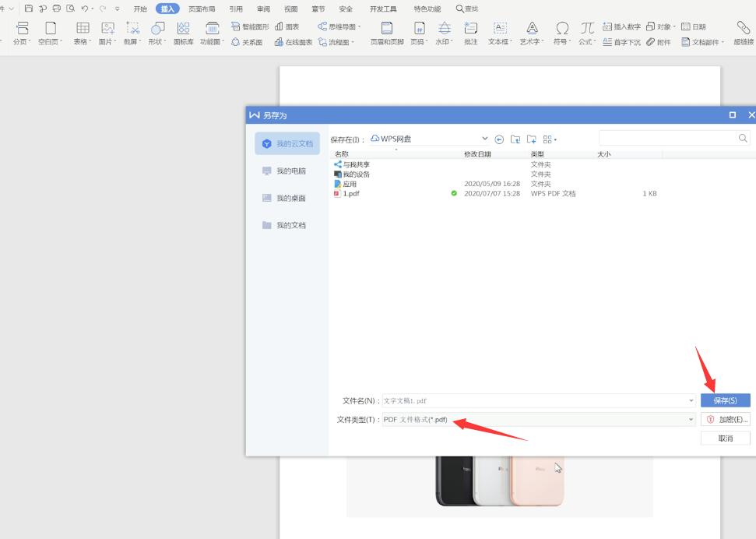Open the File type (文件类型) PDF dropdown
Image resolution: width=756 pixels, height=539 pixels.
click(x=691, y=419)
